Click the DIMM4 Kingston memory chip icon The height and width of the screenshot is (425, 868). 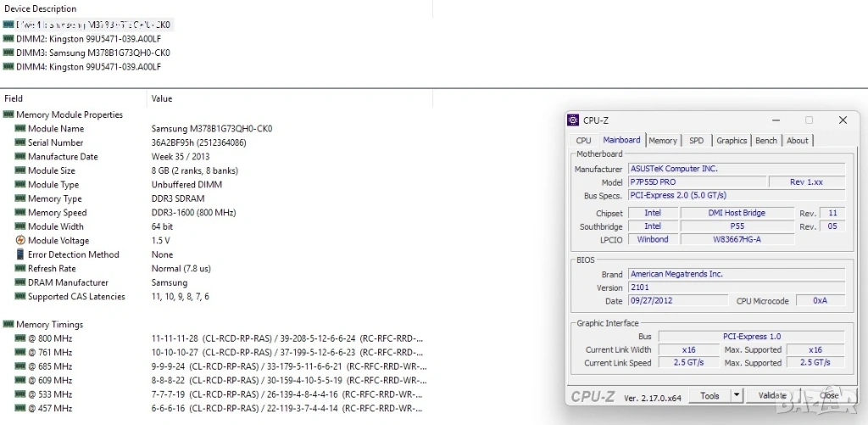pos(8,66)
